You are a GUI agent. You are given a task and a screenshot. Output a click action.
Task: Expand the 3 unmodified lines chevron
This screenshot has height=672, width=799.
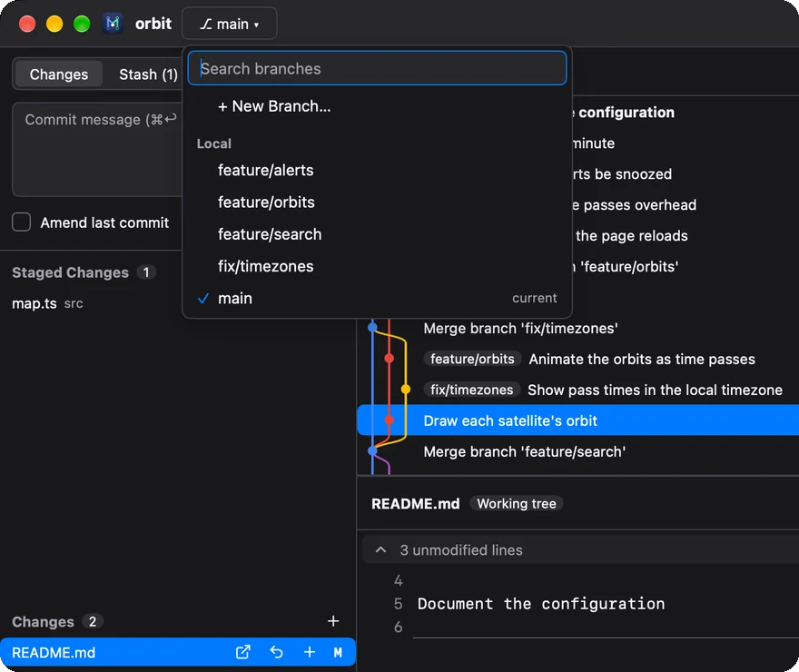380,549
